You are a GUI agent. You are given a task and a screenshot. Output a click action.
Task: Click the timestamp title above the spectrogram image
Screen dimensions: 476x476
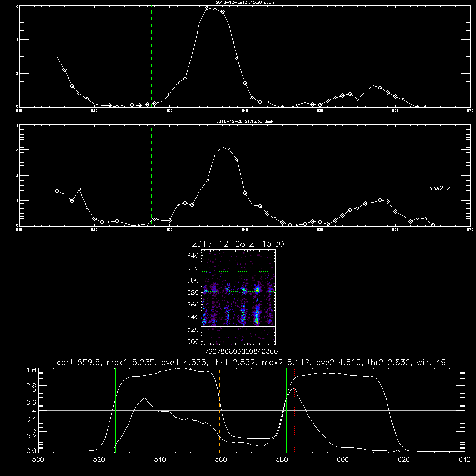pos(238,244)
